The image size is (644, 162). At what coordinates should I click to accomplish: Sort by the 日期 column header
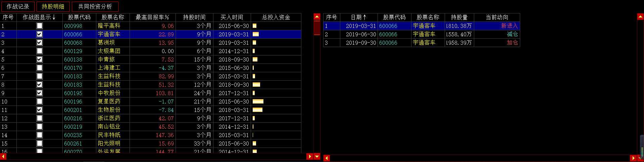pyautogui.click(x=358, y=17)
